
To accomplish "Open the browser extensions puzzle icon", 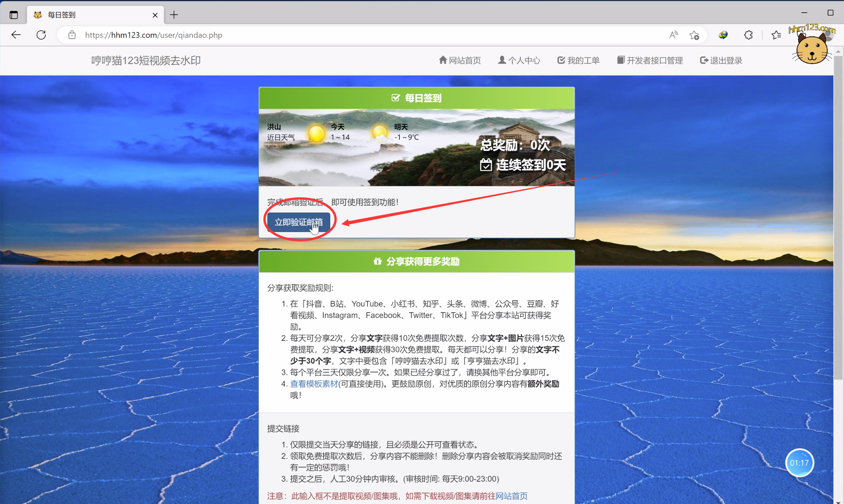I will click(x=748, y=35).
